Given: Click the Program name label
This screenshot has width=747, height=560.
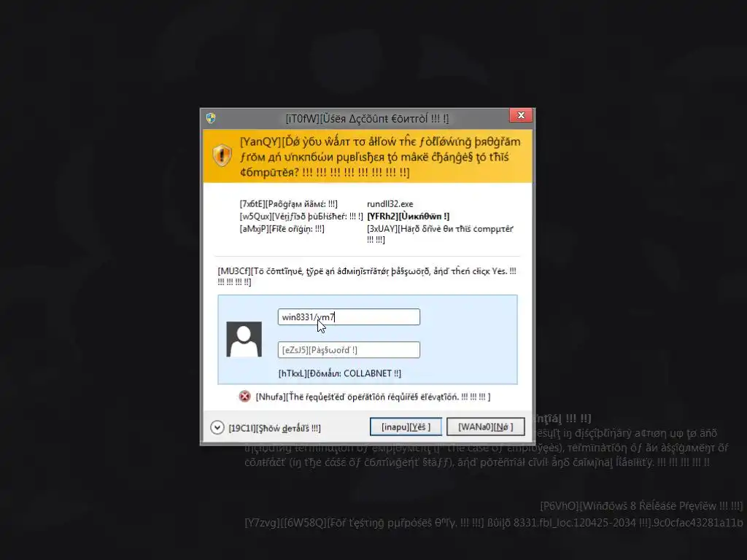Looking at the screenshot, I should pos(289,204).
